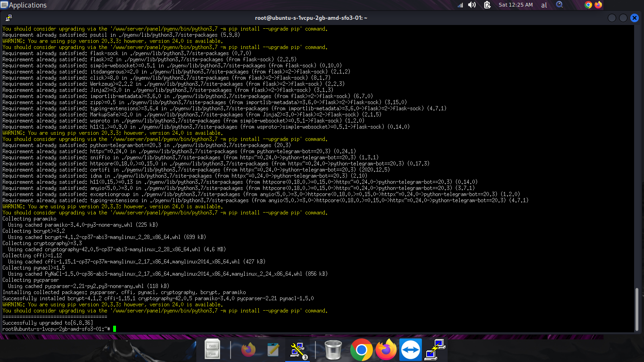Open the network signal indicator
Image resolution: width=644 pixels, height=362 pixels.
pyautogui.click(x=460, y=5)
